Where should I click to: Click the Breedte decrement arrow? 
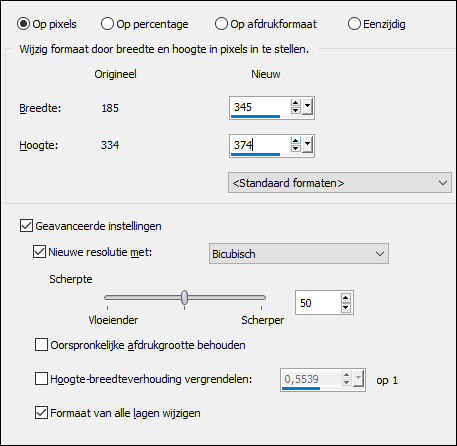click(x=295, y=111)
